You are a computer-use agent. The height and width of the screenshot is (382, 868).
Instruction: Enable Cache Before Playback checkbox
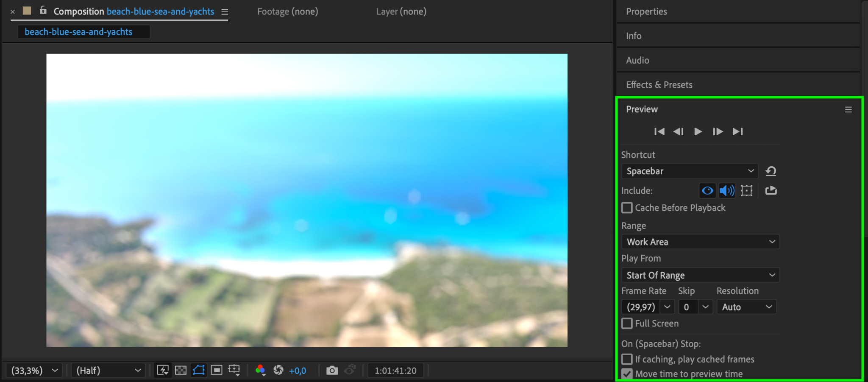[x=627, y=208]
